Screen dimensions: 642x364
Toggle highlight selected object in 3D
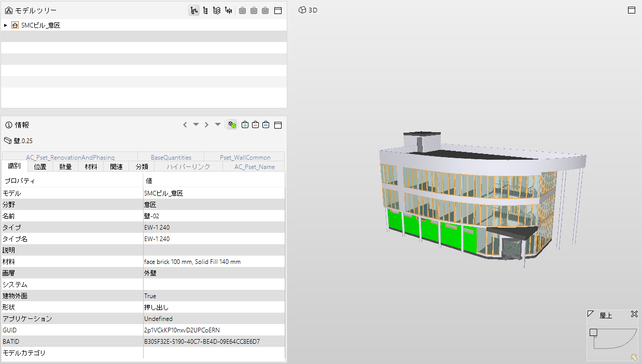point(232,125)
